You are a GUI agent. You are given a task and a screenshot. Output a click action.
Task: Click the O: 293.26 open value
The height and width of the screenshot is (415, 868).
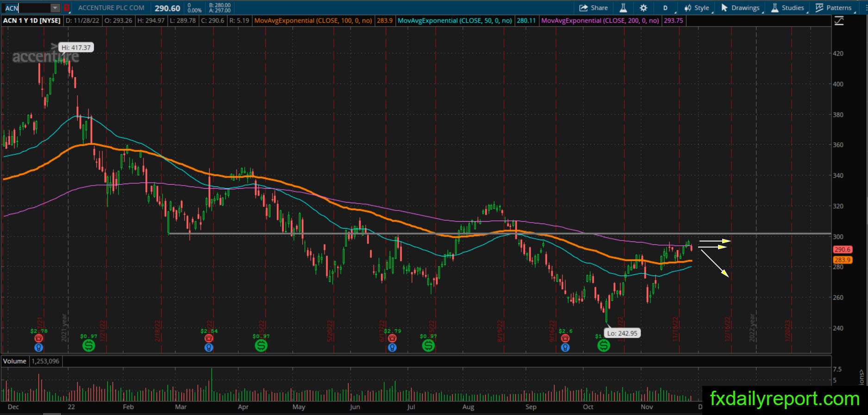point(118,21)
